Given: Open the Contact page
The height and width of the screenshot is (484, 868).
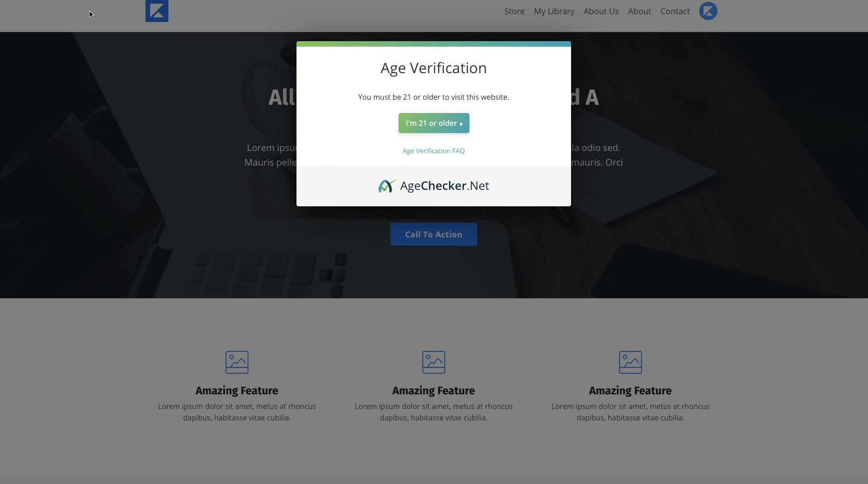Looking at the screenshot, I should [x=675, y=11].
